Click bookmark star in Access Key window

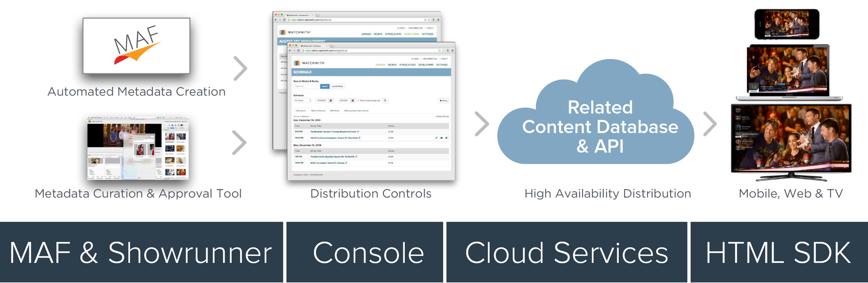point(429,20)
